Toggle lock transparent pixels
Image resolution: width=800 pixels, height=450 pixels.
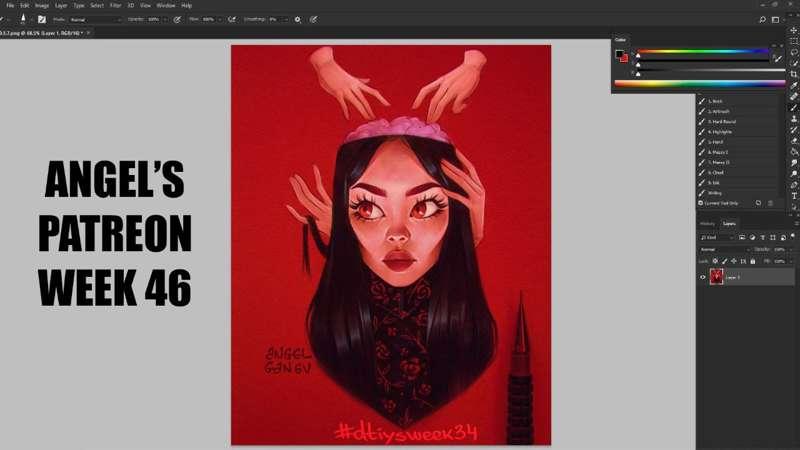[x=715, y=261]
